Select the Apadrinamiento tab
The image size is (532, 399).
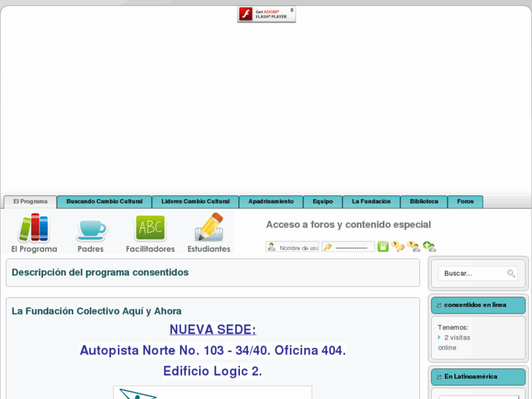tap(271, 202)
